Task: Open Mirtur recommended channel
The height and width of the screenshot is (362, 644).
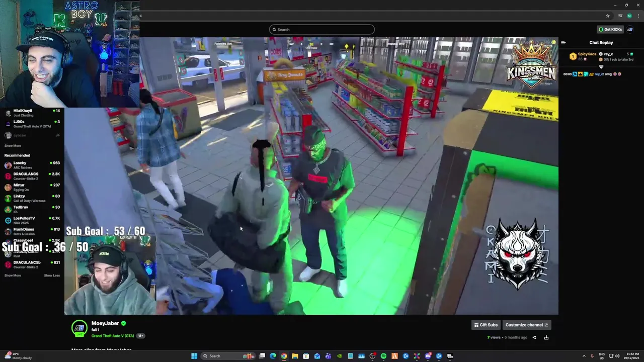Action: 32,187
